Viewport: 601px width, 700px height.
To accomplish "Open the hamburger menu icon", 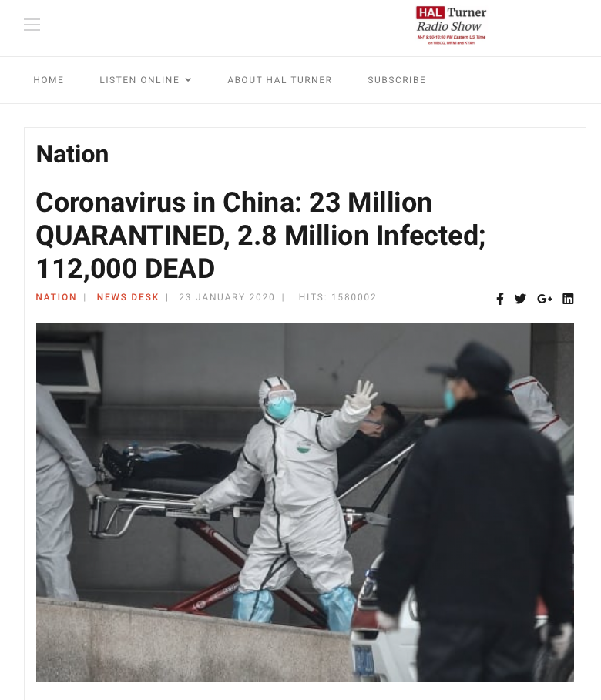I will [x=32, y=25].
